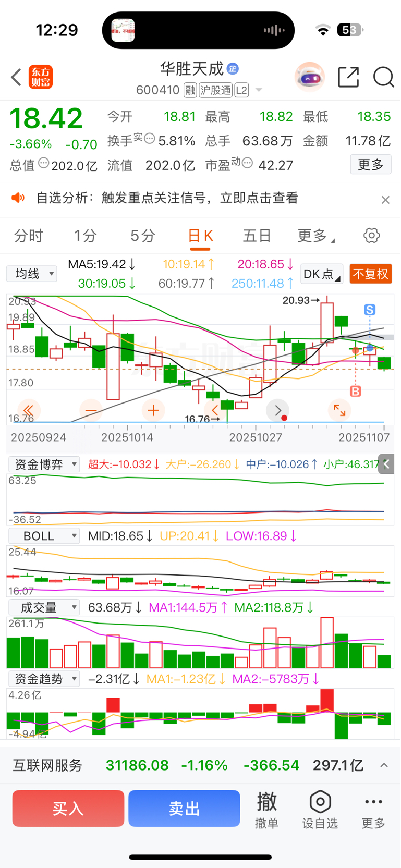Tap the red 买入 buy button
401x868 pixels.
click(68, 809)
